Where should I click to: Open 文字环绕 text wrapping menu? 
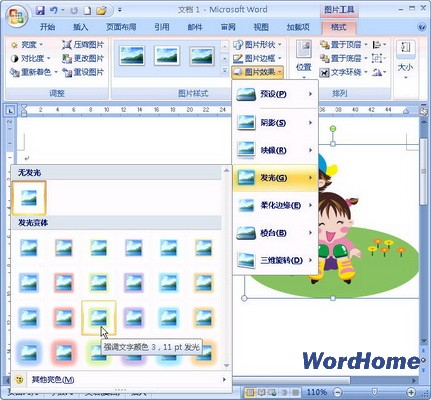pyautogui.click(x=343, y=72)
